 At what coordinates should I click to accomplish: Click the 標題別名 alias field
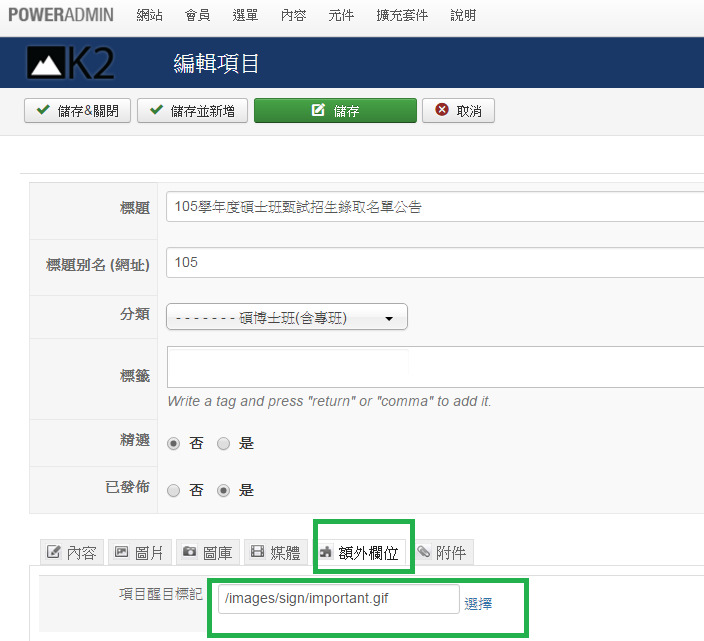pyautogui.click(x=435, y=263)
